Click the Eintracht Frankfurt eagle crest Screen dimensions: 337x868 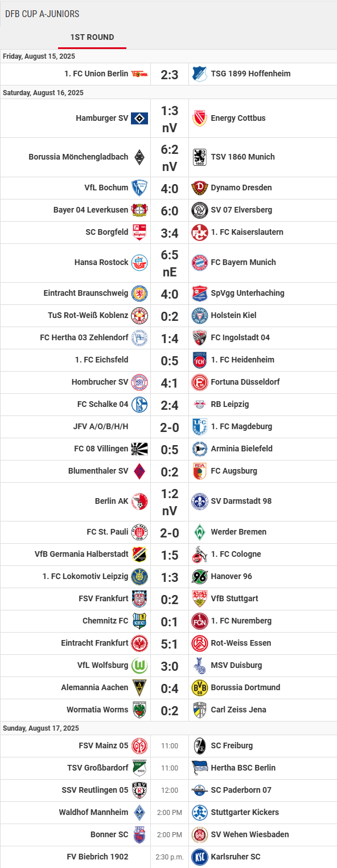point(139,643)
